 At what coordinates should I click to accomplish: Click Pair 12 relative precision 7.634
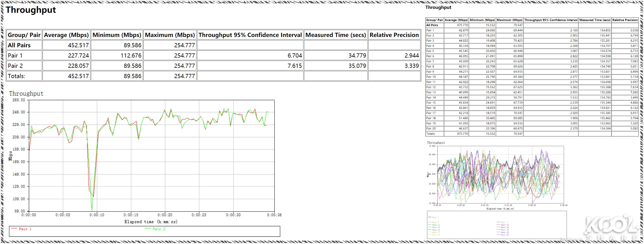pyautogui.click(x=634, y=87)
